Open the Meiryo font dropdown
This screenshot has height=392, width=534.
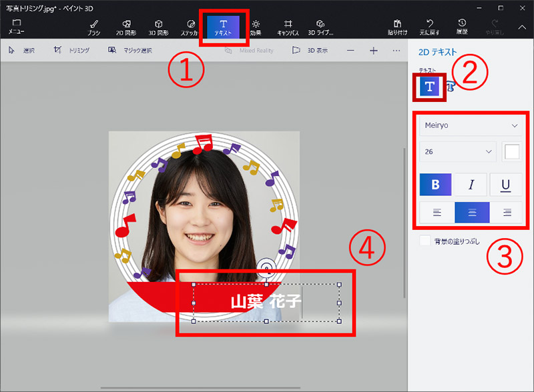point(471,125)
